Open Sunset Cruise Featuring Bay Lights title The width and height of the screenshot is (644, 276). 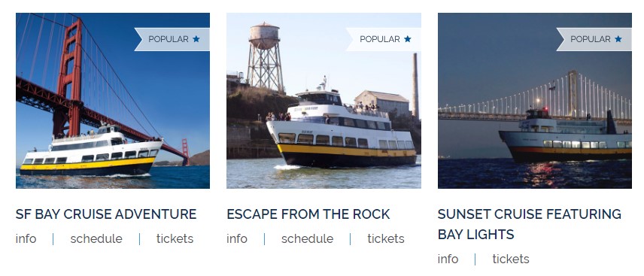pos(530,224)
